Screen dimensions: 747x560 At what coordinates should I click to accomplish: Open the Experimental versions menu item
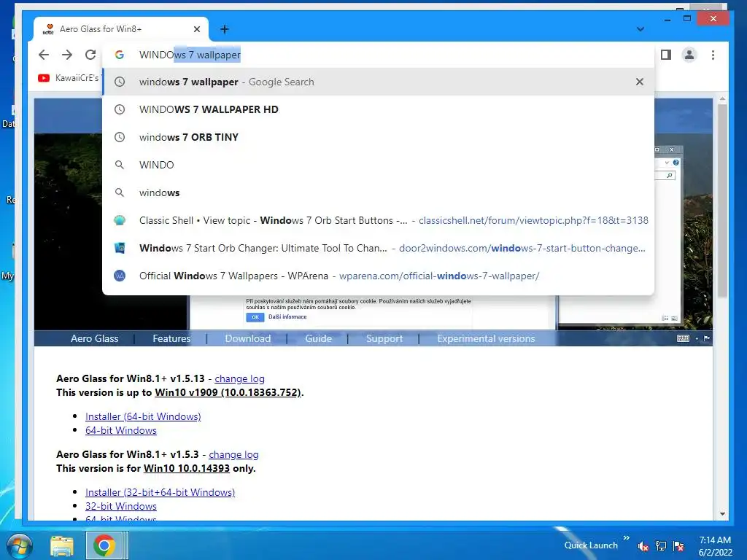486,338
